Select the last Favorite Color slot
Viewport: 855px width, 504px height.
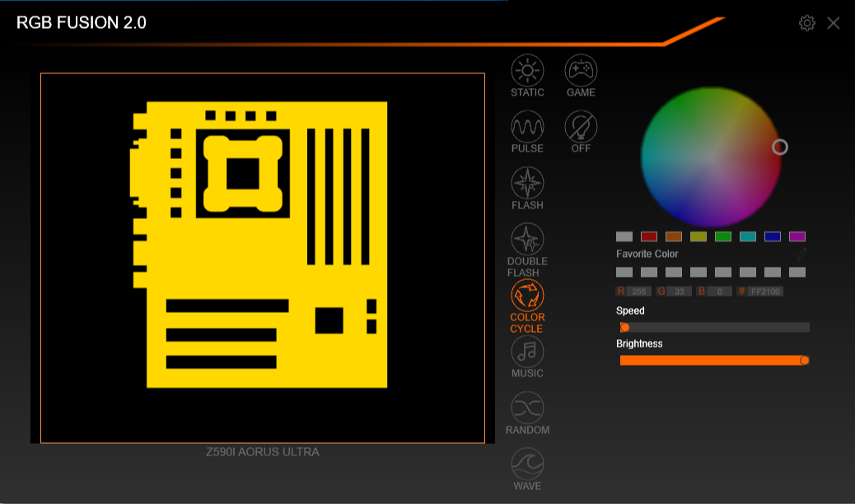[797, 273]
